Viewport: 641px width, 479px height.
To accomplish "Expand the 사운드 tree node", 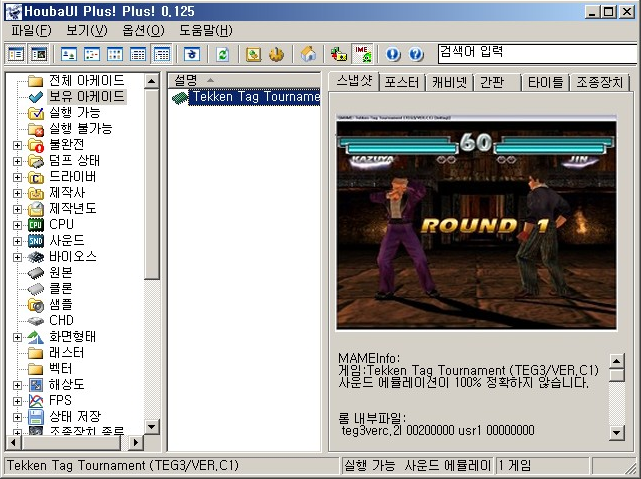I will click(17, 241).
